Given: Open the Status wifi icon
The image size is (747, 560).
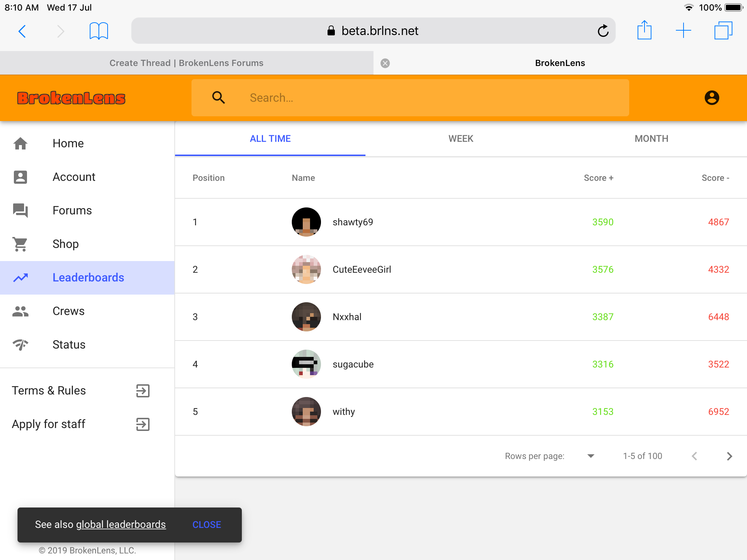Looking at the screenshot, I should 20,345.
